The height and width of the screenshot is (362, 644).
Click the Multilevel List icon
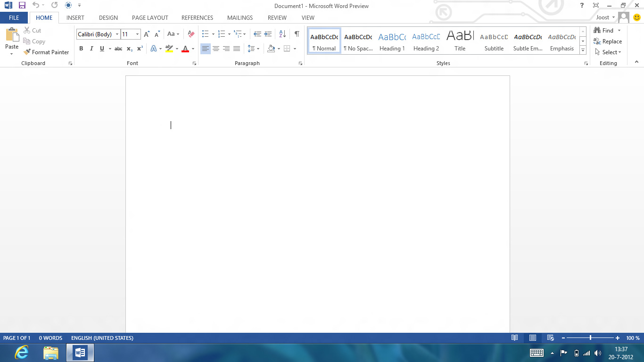(x=238, y=34)
